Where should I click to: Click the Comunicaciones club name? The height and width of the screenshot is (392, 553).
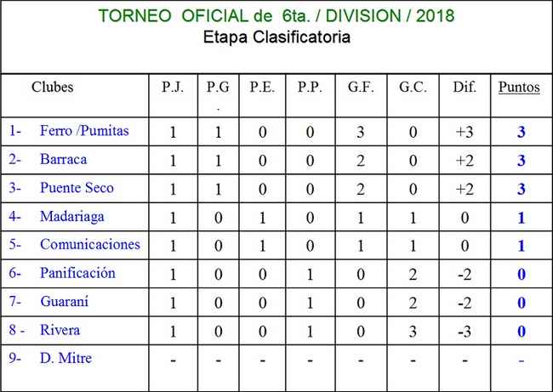pos(89,245)
